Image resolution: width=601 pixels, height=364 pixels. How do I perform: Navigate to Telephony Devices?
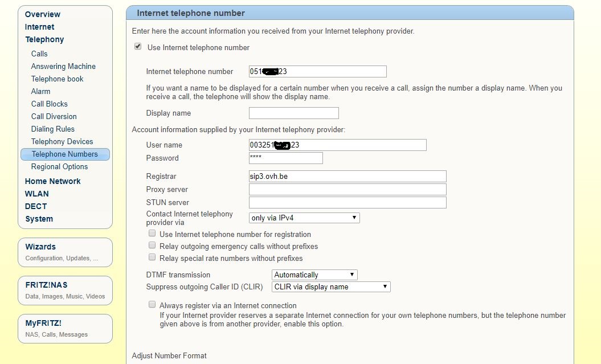point(62,141)
